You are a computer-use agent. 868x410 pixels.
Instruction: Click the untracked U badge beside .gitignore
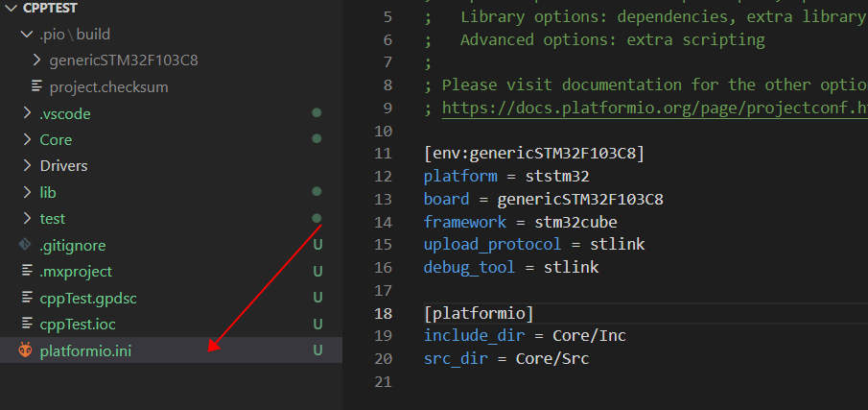(x=317, y=244)
